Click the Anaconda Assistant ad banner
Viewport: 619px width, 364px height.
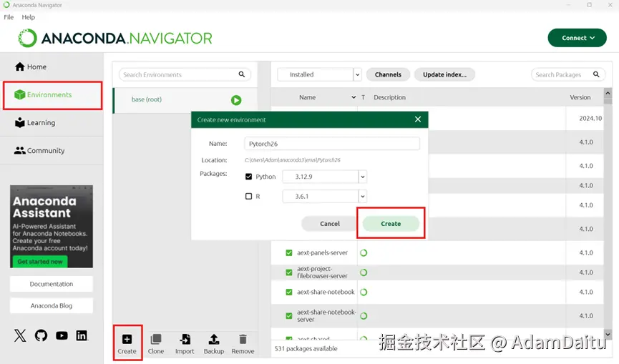point(52,227)
